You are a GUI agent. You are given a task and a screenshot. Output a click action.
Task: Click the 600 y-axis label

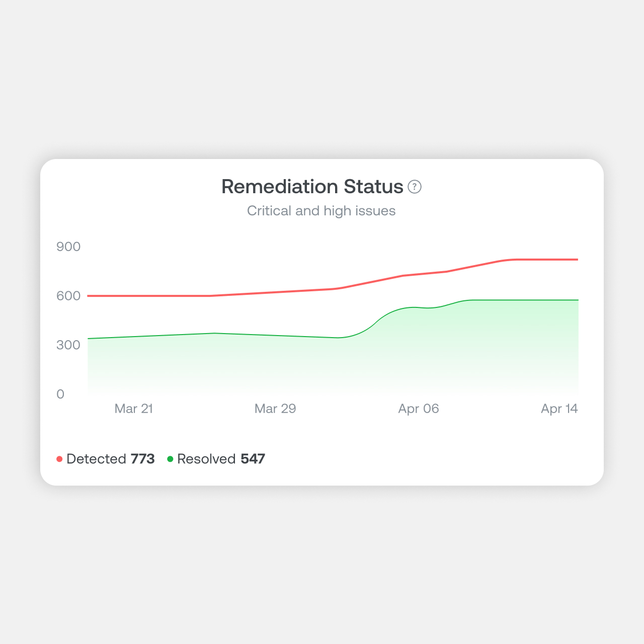click(68, 296)
